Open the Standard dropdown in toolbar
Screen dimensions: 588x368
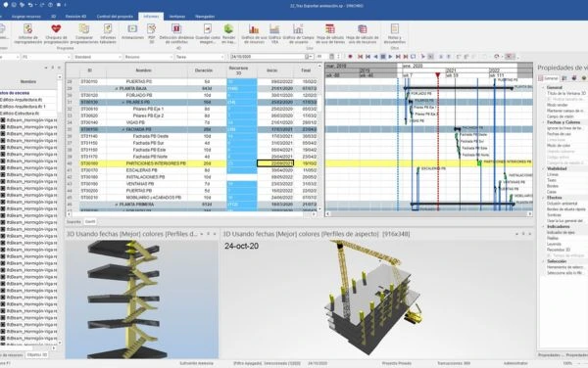(97, 57)
